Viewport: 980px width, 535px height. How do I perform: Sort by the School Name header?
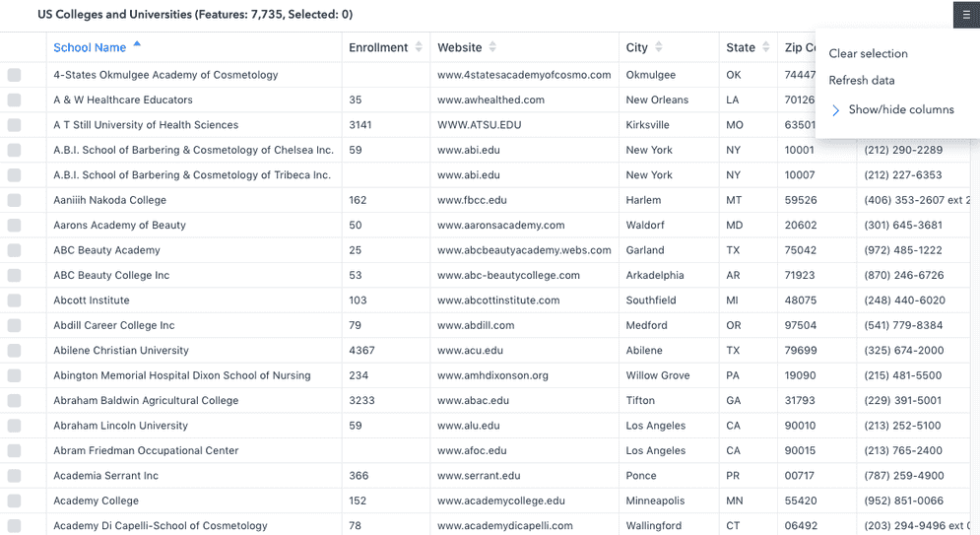pos(90,47)
